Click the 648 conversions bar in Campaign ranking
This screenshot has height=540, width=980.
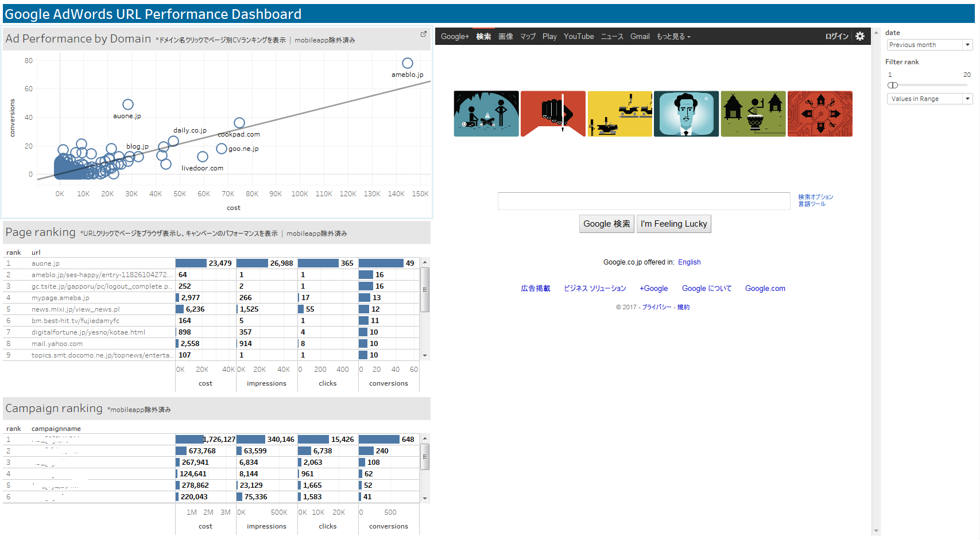tap(379, 440)
